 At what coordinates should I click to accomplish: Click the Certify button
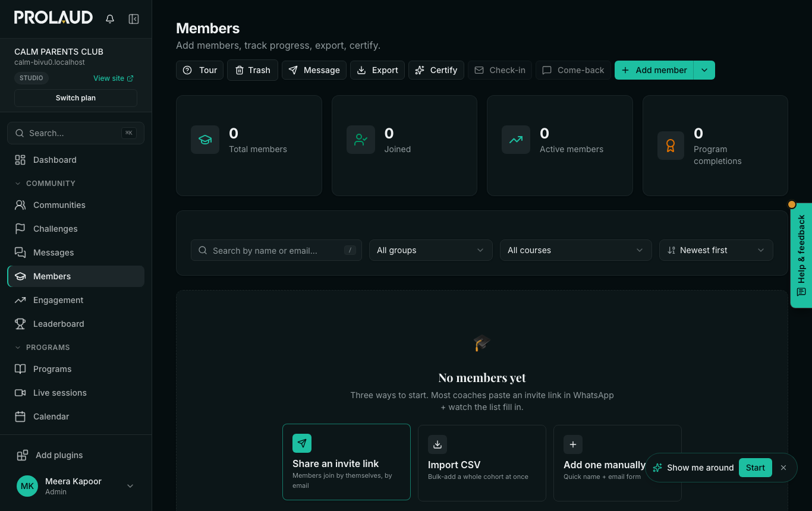[x=436, y=70]
